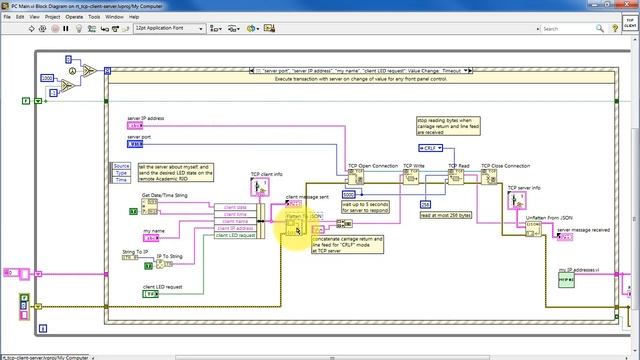Open the Project menu
The image size is (640, 360).
(52, 17)
